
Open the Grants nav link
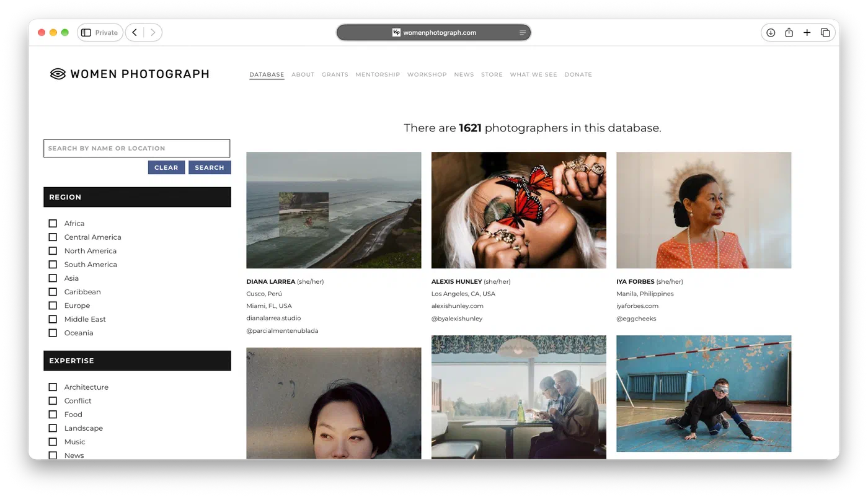point(335,75)
